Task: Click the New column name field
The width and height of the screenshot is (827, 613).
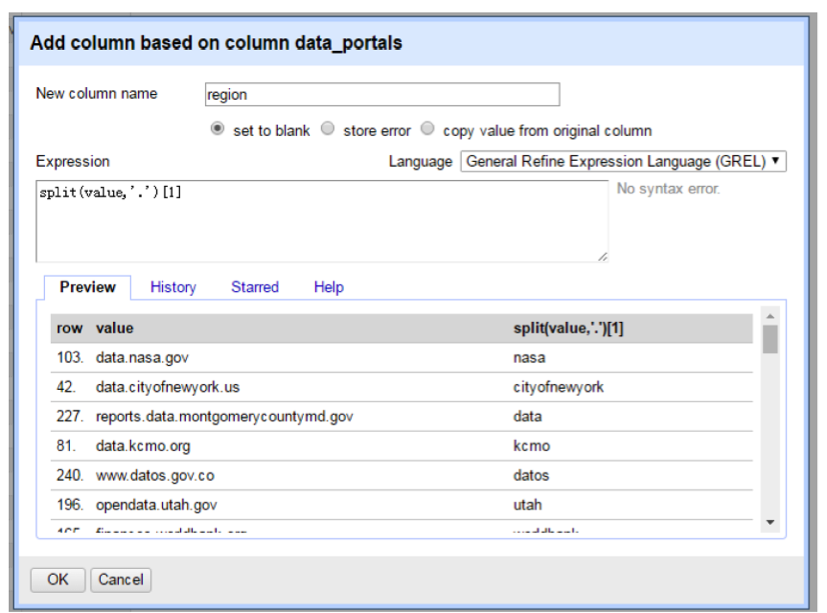Action: click(x=382, y=94)
